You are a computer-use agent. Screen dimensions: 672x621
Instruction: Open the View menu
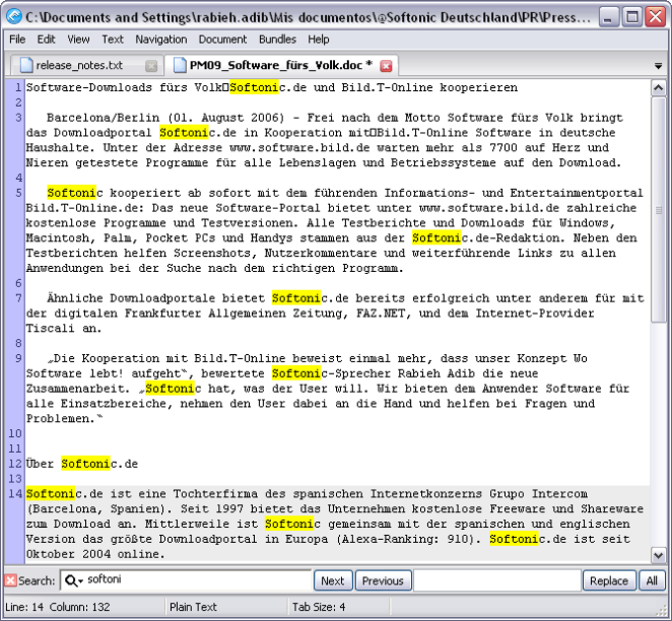coord(78,40)
